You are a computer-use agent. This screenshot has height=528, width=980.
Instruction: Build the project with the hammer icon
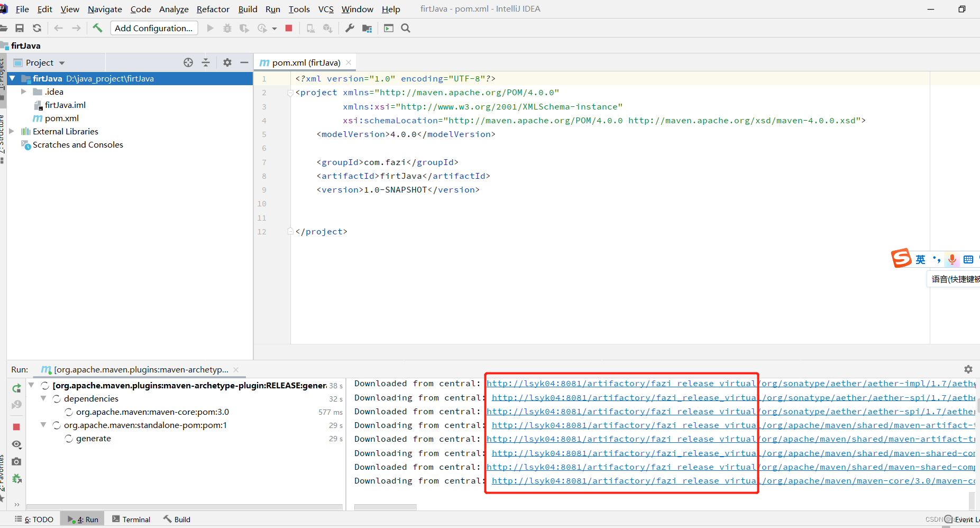pyautogui.click(x=97, y=28)
